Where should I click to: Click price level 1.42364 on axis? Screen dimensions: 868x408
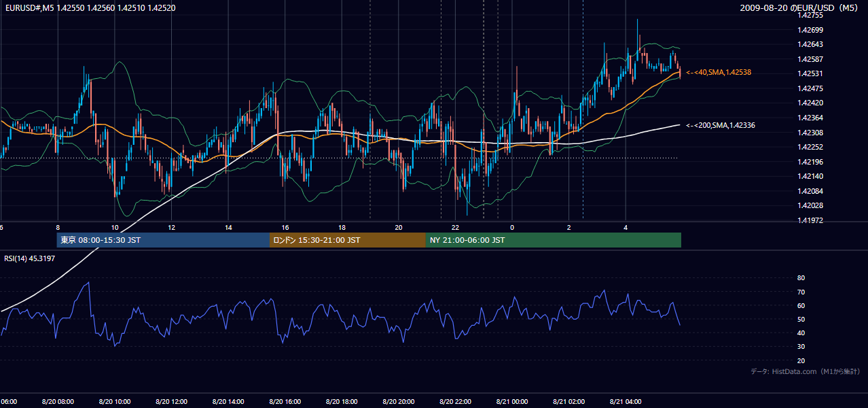pos(810,118)
